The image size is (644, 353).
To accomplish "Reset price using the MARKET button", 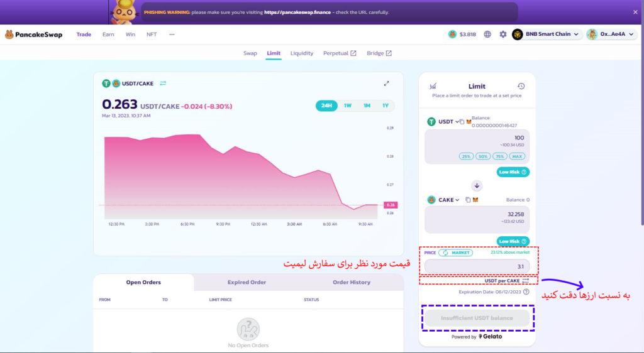I will 455,253.
